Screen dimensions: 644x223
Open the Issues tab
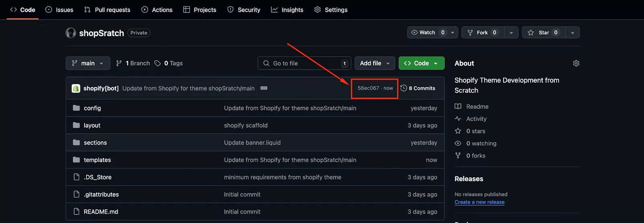click(x=59, y=10)
